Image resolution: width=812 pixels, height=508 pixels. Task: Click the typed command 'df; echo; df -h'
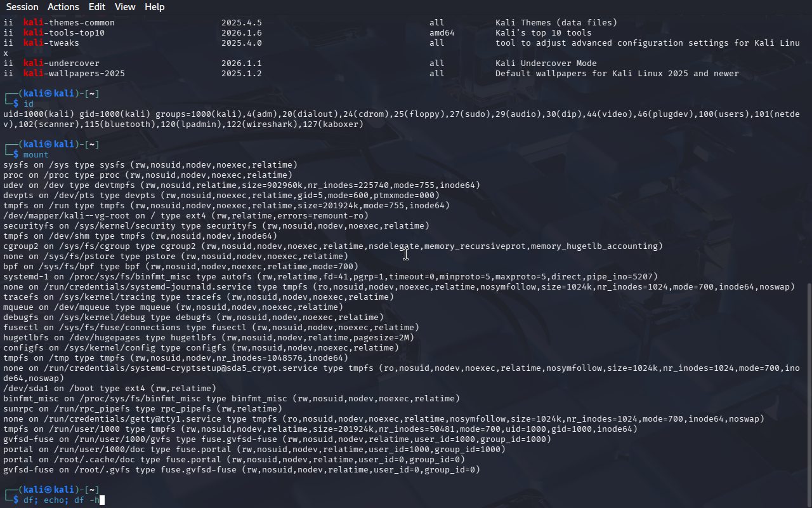coord(61,500)
